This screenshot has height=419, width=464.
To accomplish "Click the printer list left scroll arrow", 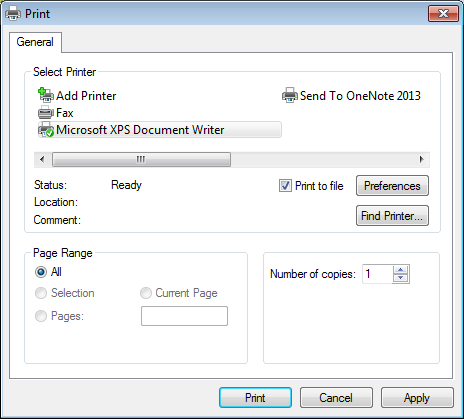I will (x=42, y=159).
